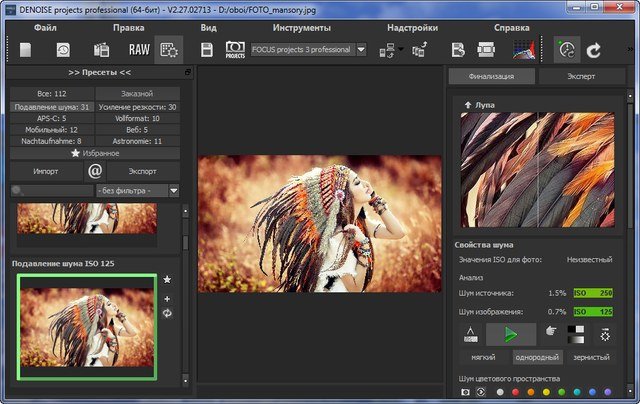Viewport: 640px width, 404px height.
Task: Click the 'Экспорт' button
Action: pos(142,171)
